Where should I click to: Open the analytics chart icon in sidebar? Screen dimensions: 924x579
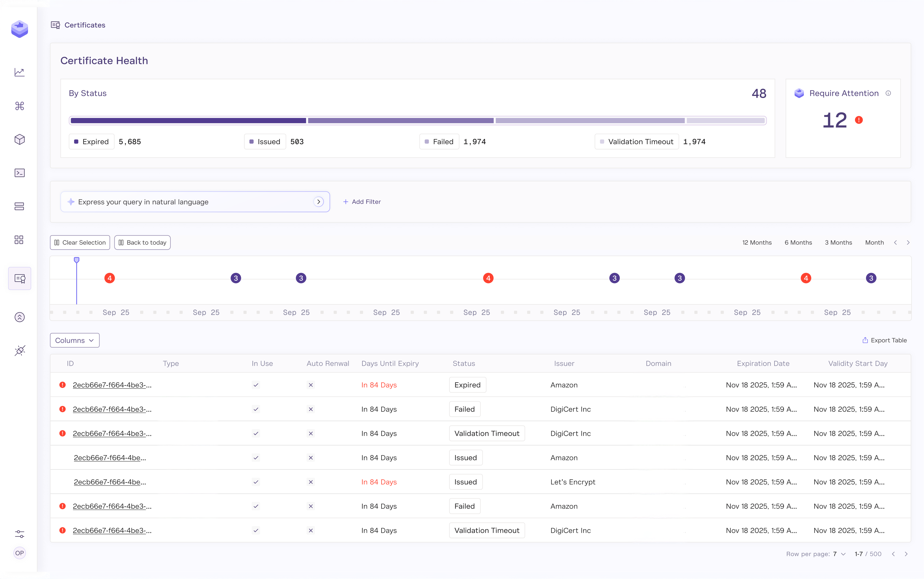[20, 72]
